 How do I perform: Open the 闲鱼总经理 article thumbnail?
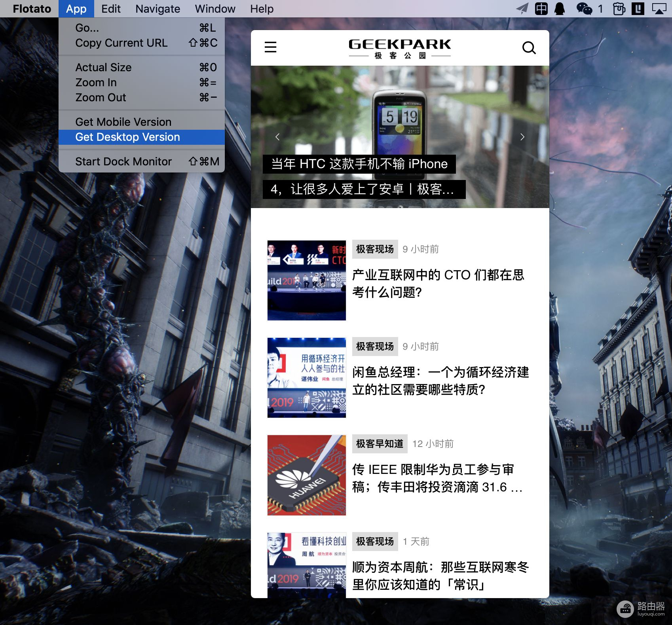click(307, 378)
